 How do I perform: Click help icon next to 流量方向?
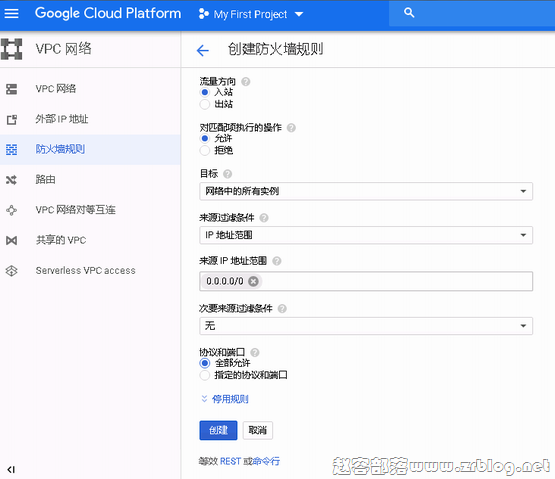coord(246,82)
